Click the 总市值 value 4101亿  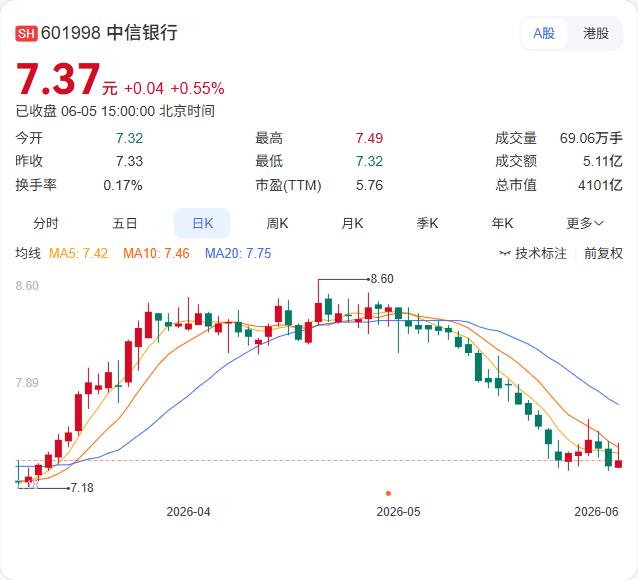click(600, 185)
